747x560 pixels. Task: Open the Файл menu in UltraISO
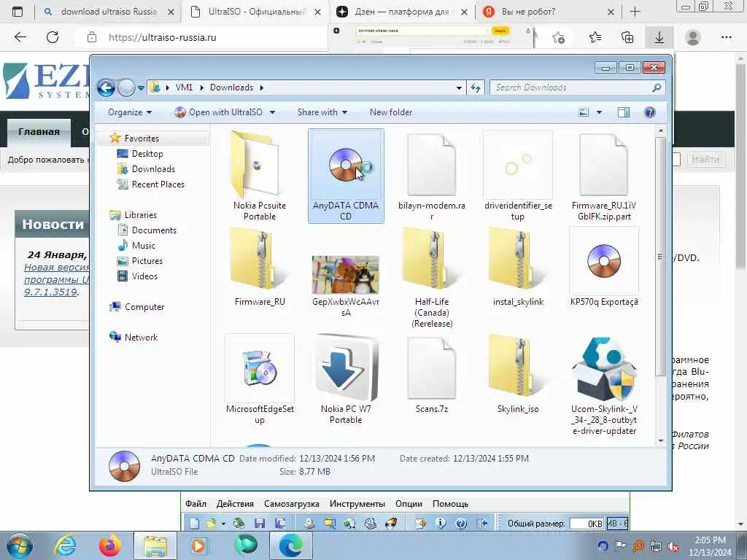(196, 504)
